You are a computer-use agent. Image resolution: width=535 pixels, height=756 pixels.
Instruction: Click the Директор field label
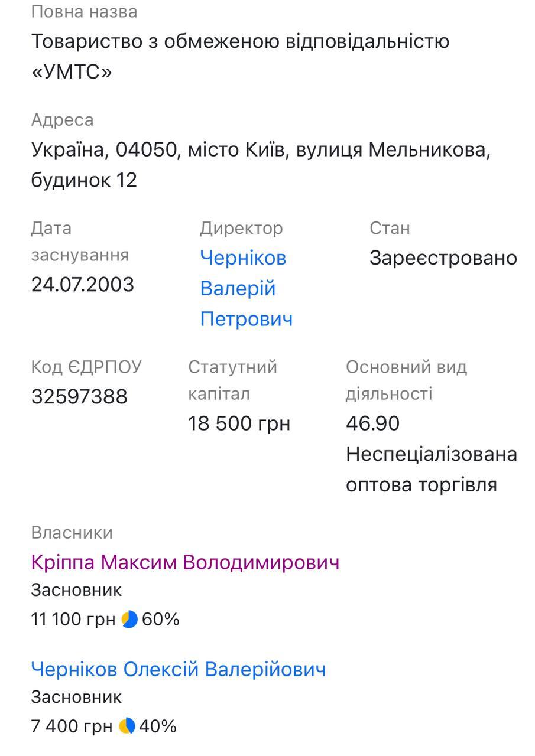pyautogui.click(x=241, y=228)
